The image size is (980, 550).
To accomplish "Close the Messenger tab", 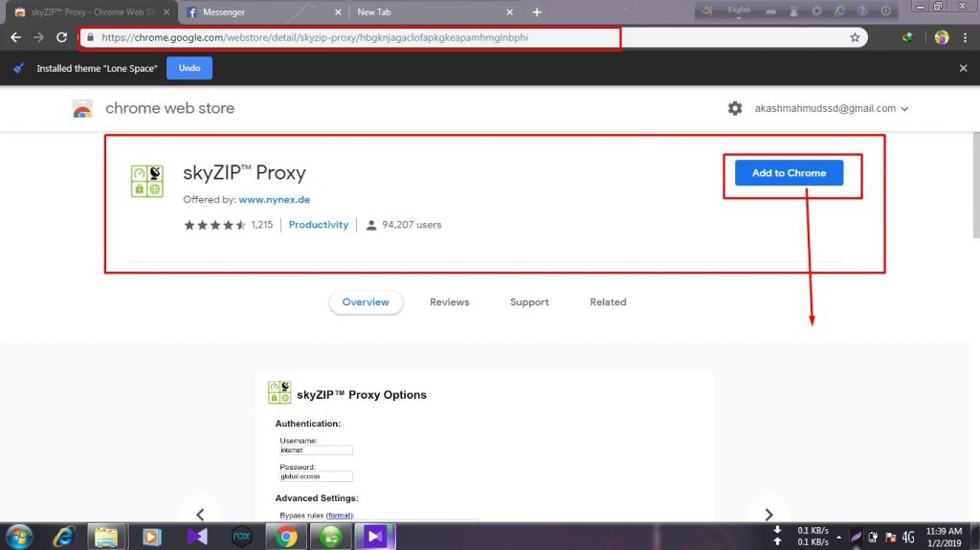I will pos(338,11).
